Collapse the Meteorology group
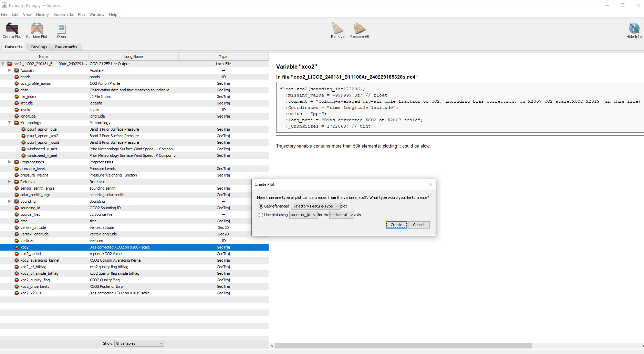Viewport: 644px width, 354px height. (x=10, y=123)
